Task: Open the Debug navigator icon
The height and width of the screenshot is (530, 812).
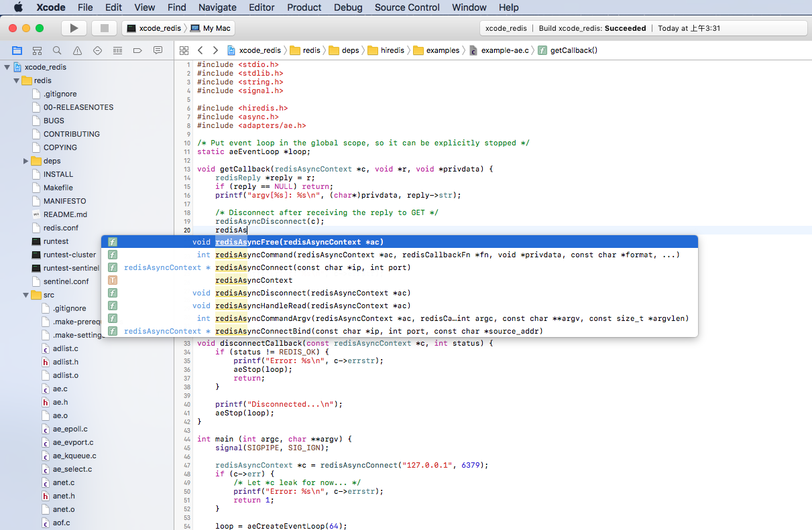Action: (x=118, y=50)
